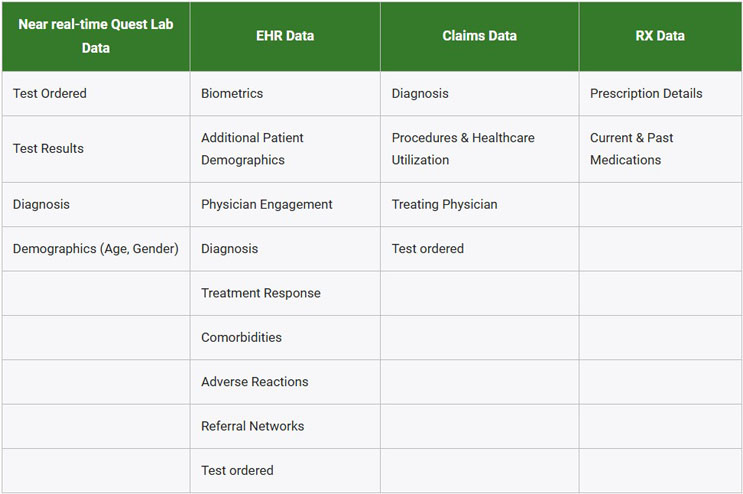Screen dimensions: 743x494
Task: Select the Current & Past Medications cell
Action: 632,149
